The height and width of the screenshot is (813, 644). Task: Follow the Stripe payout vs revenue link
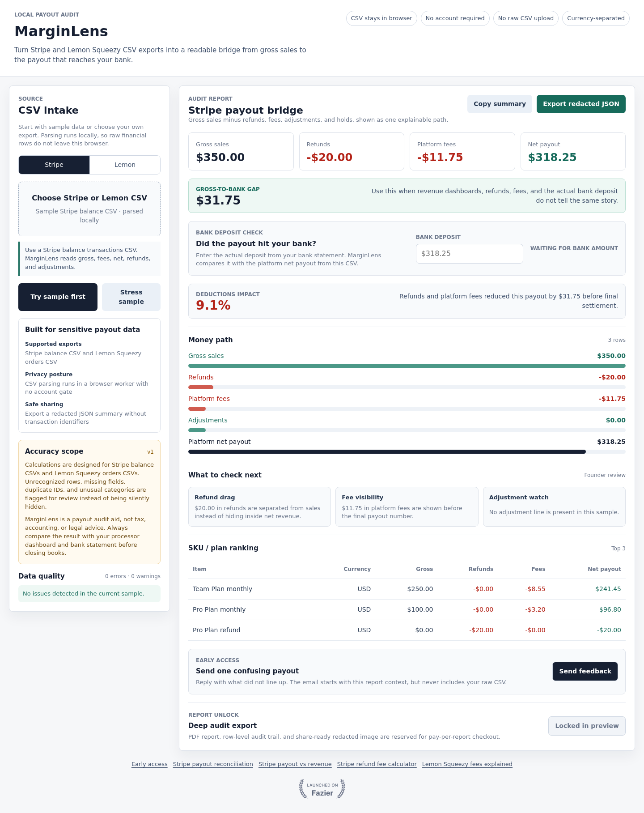click(295, 764)
